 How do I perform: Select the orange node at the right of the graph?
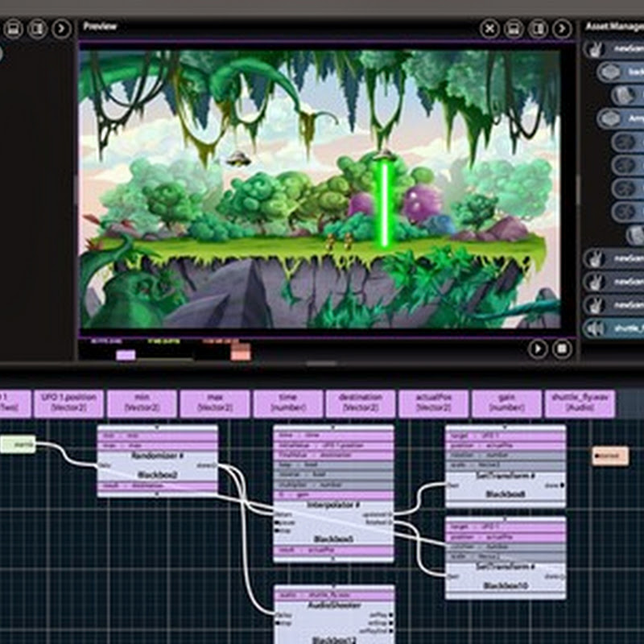610,456
